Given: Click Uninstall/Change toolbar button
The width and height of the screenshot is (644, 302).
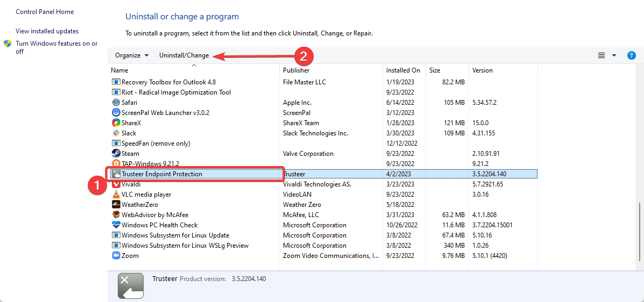Looking at the screenshot, I should click(184, 55).
